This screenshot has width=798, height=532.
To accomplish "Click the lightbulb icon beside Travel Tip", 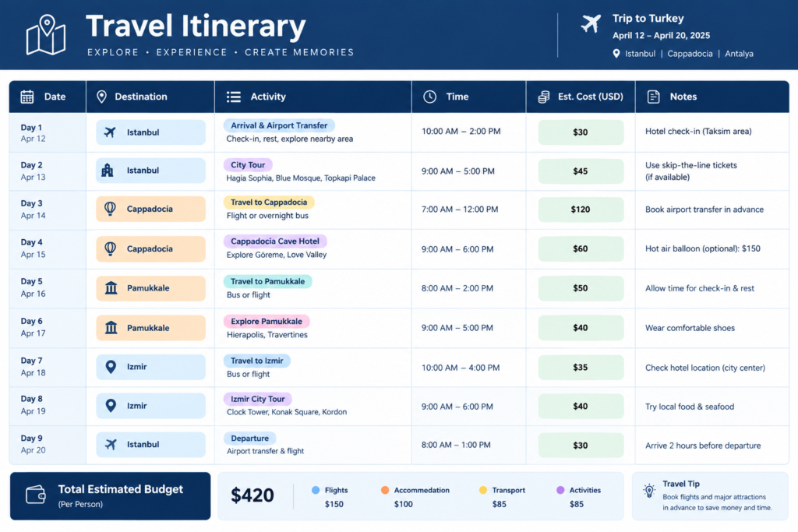I will (649, 491).
